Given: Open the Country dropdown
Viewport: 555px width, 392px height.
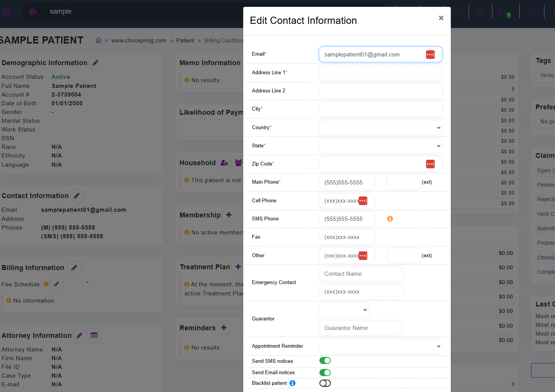Looking at the screenshot, I should 381,128.
